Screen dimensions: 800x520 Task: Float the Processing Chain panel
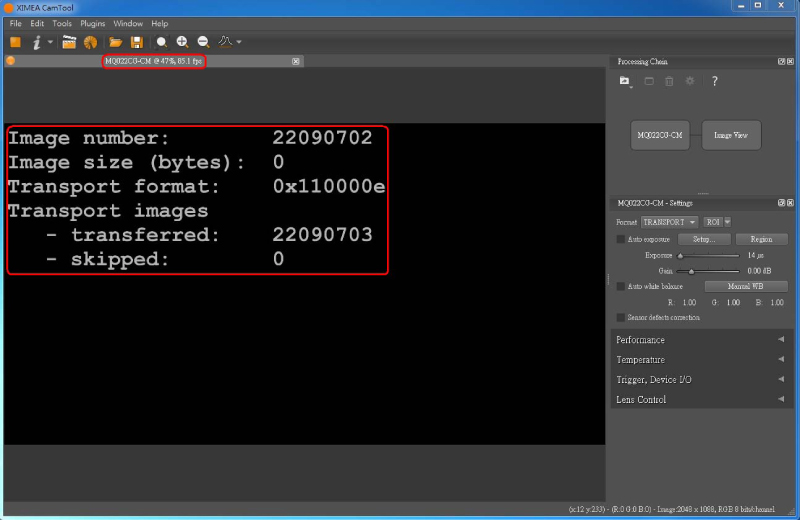pyautogui.click(x=781, y=61)
